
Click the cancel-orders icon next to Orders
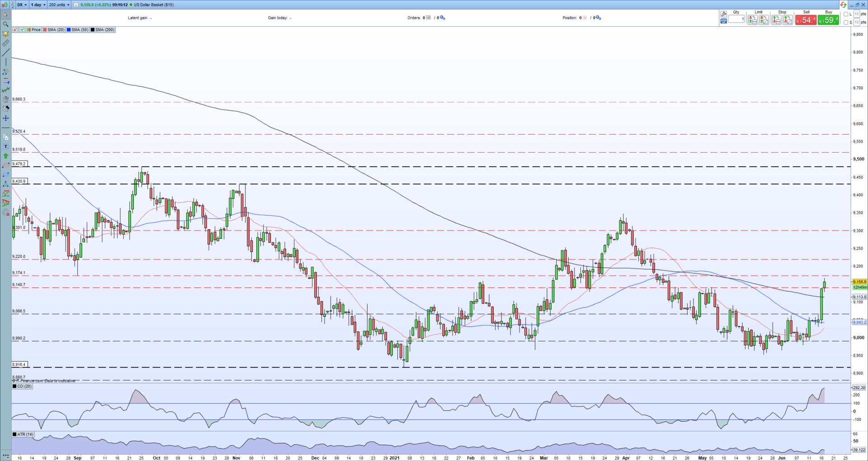coord(429,18)
